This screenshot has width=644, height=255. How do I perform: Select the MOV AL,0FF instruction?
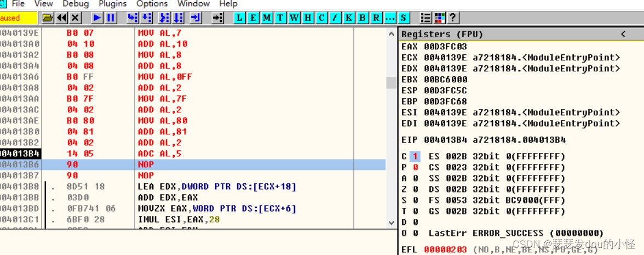coord(165,77)
